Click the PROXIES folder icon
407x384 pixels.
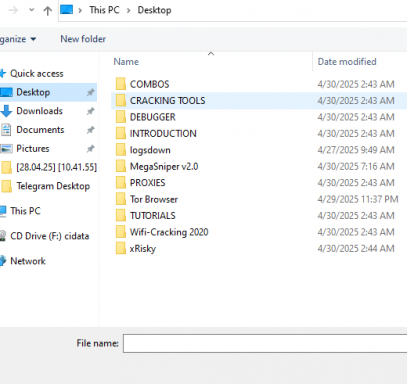tap(121, 183)
